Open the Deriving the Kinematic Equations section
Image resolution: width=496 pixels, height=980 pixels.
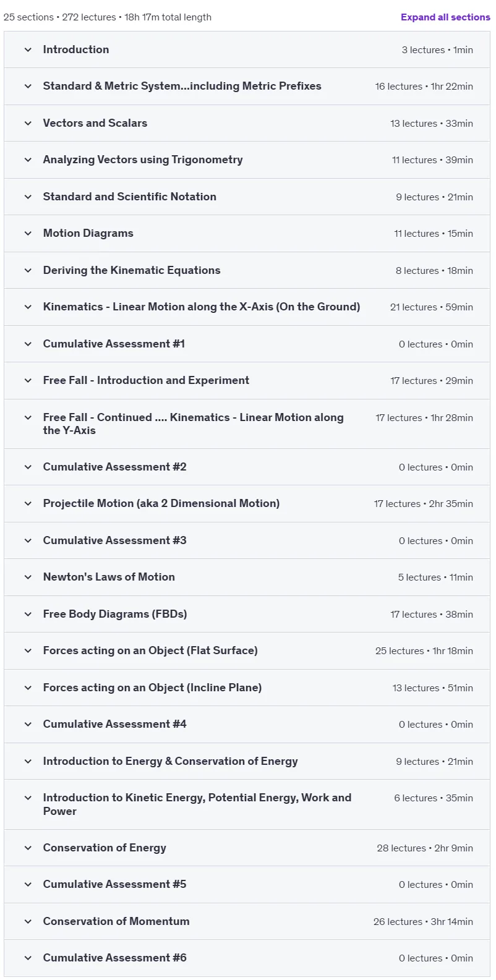click(132, 270)
